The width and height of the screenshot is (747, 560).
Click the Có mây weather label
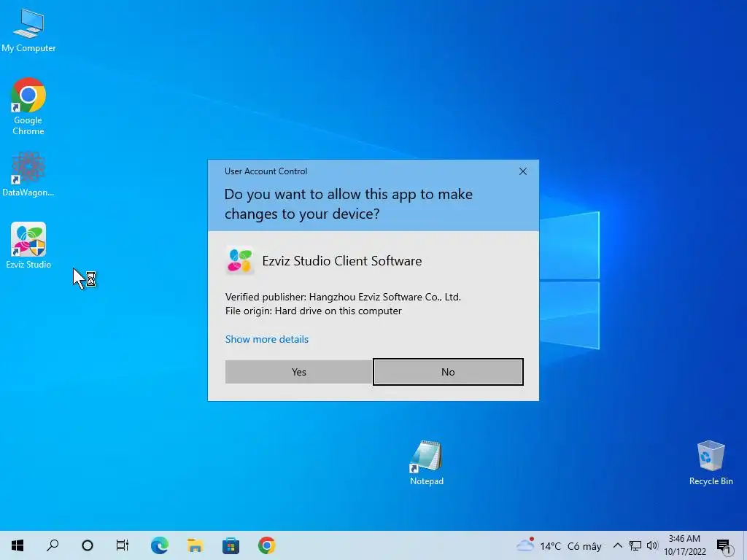tap(584, 546)
